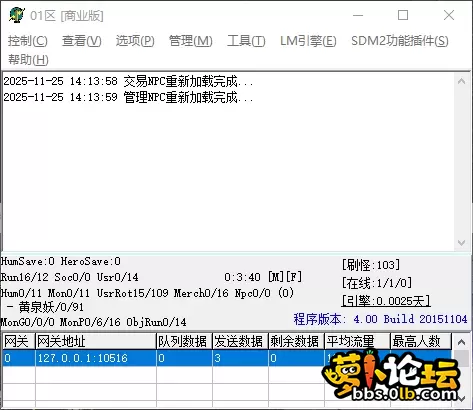Click 程序版本 4.00 Build 20151104 text

point(380,319)
